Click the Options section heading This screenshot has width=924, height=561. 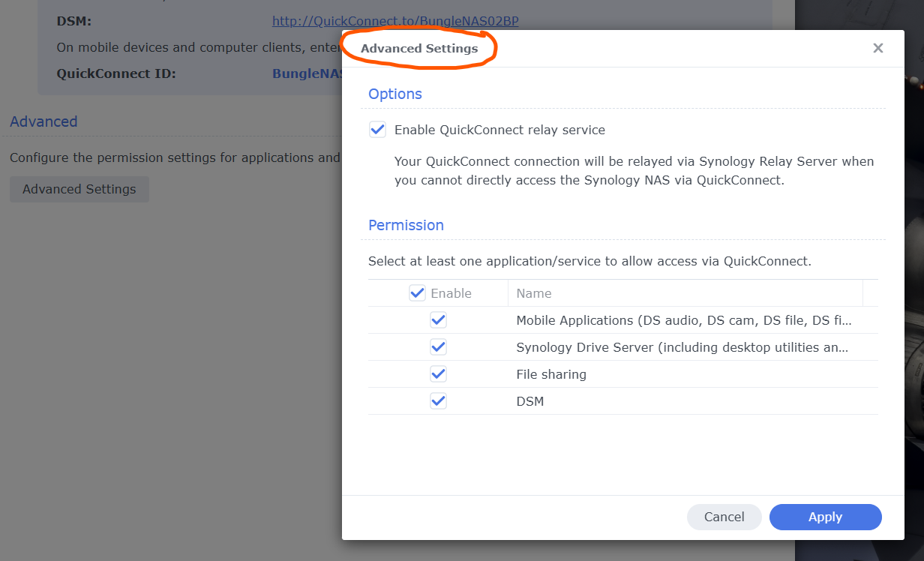[x=394, y=94]
